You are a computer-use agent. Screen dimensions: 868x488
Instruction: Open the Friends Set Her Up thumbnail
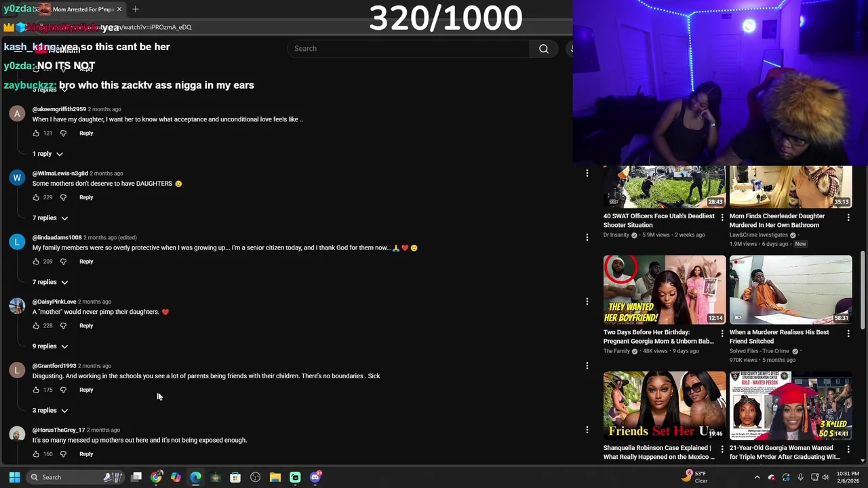[x=665, y=405]
